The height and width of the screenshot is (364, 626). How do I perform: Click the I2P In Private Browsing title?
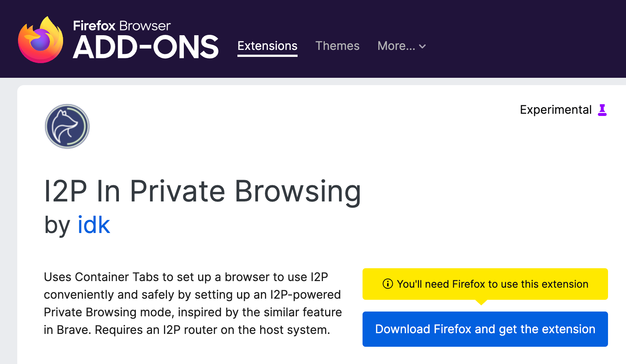pyautogui.click(x=202, y=191)
